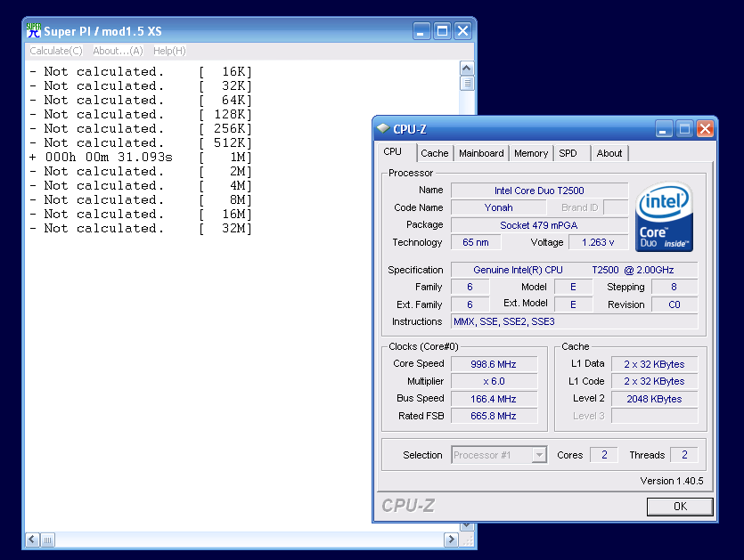The height and width of the screenshot is (560, 744).
Task: Click the Rated FSB value '665.8 MHz'
Action: (494, 416)
